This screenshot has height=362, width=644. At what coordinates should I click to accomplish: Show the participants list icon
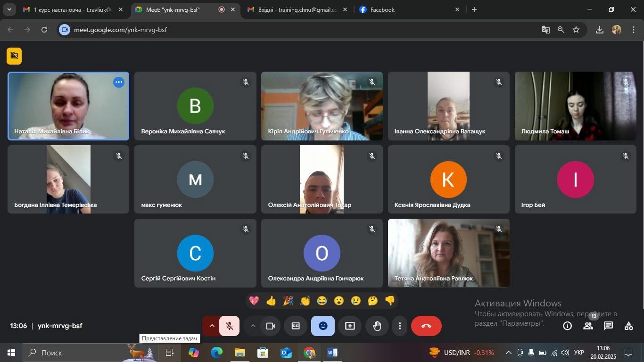[x=588, y=326]
